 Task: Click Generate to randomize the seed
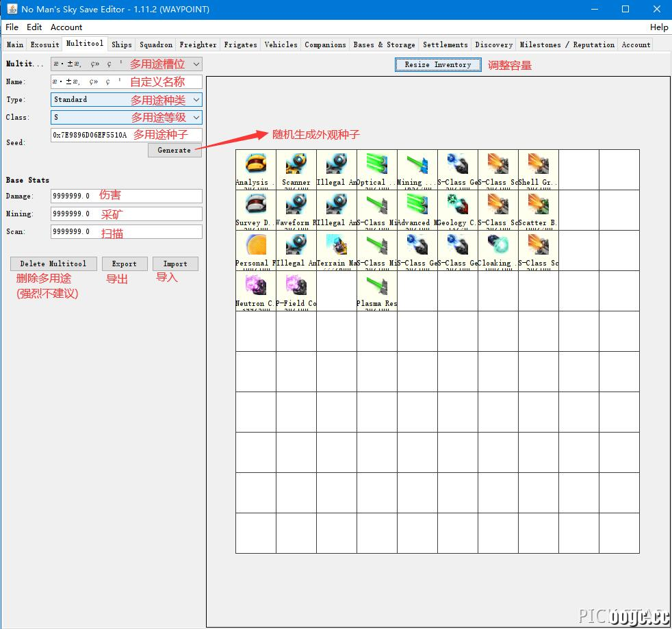175,150
